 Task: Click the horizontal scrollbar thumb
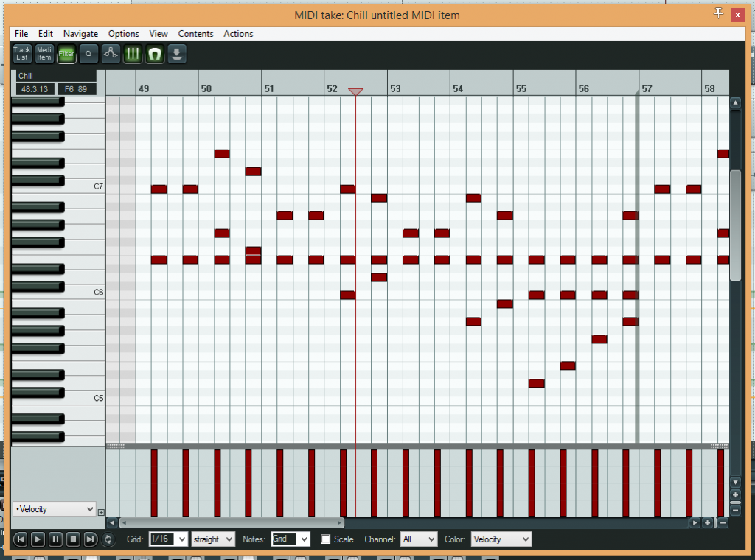(231, 522)
